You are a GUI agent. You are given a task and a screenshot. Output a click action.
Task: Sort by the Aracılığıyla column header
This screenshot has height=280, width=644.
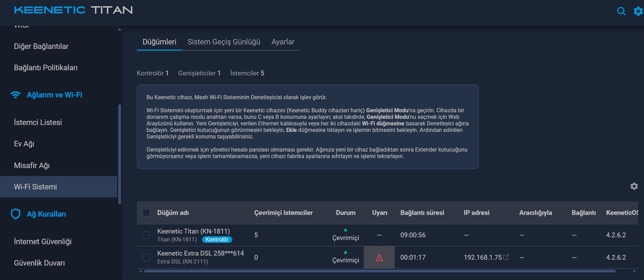(535, 212)
